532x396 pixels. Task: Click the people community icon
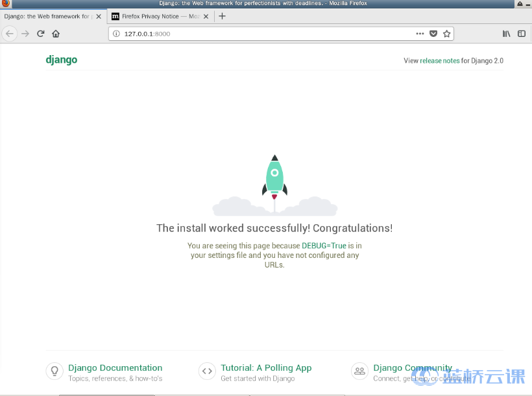[x=359, y=371]
